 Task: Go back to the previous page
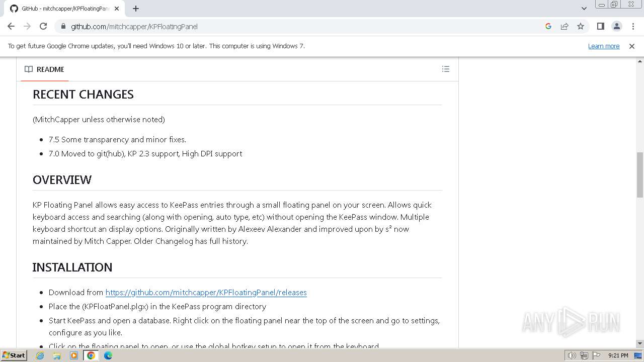[11, 26]
